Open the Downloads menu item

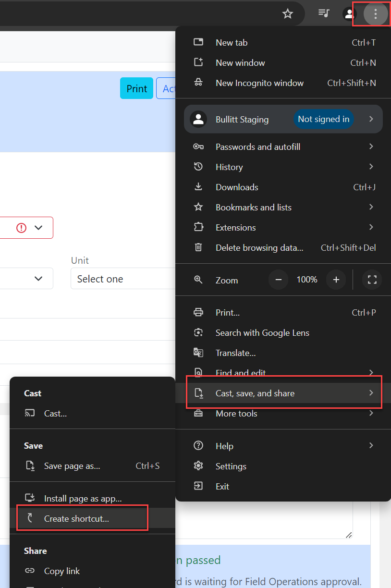coord(237,187)
